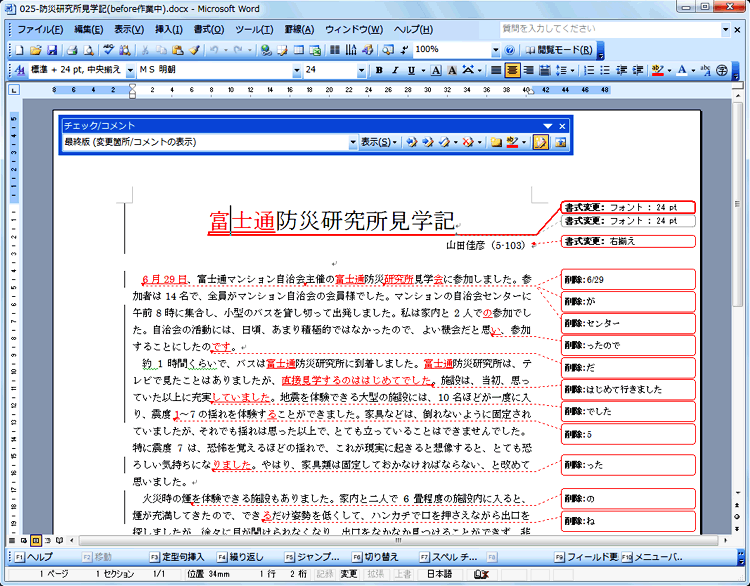Screen dimensions: 750x586
Task: Go to the next change in the Reviewing toolbar
Action: pos(428,142)
